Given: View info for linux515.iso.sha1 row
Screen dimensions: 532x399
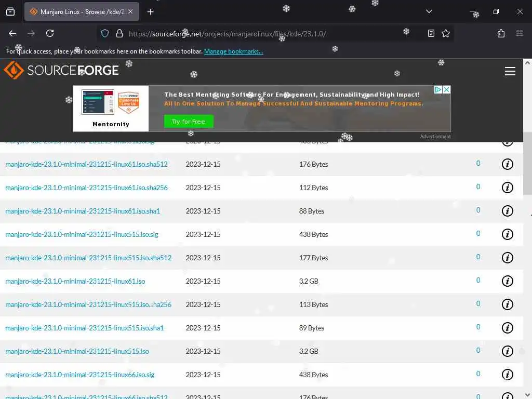Looking at the screenshot, I should coord(507,328).
